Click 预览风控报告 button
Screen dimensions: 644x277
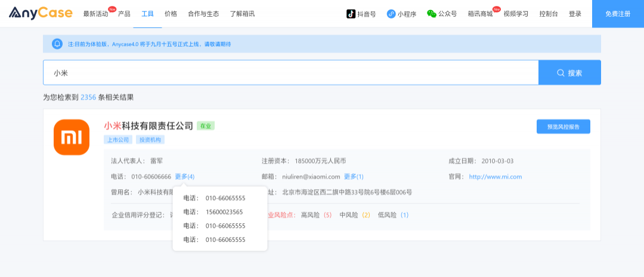tap(563, 127)
